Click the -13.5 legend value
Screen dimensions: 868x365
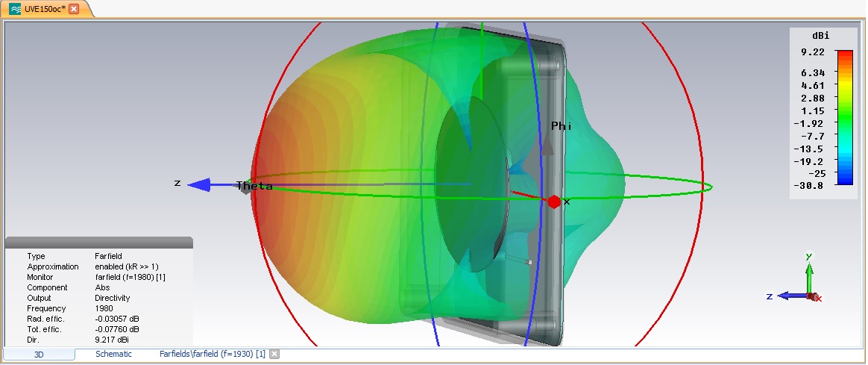809,149
